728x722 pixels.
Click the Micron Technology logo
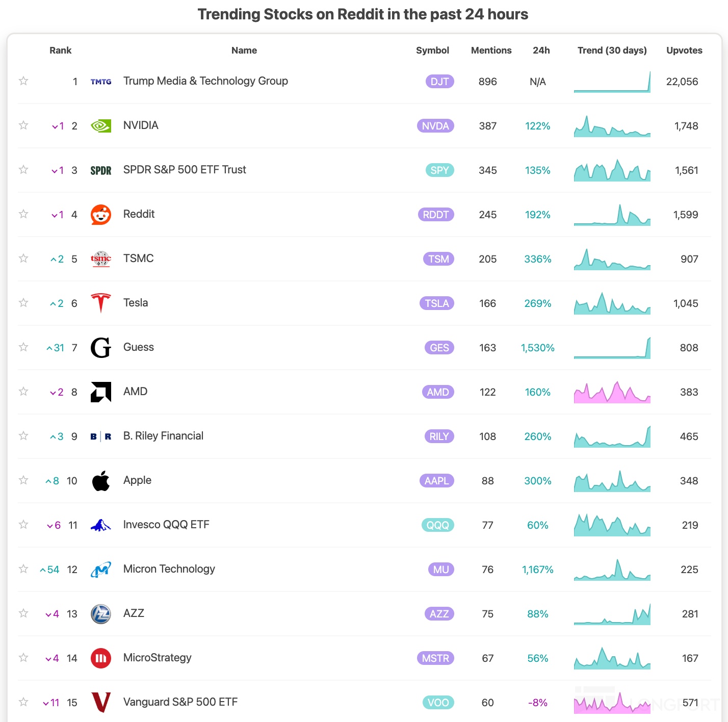click(x=101, y=570)
